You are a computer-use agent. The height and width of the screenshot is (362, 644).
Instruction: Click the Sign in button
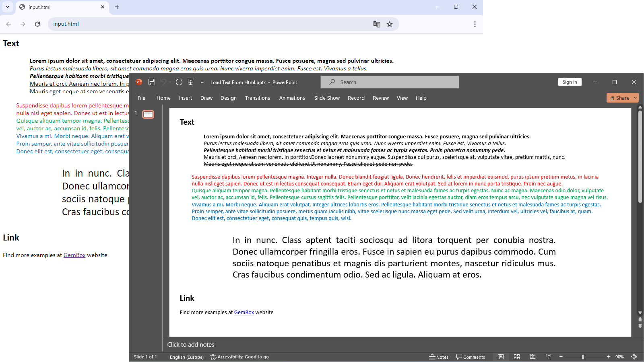click(570, 82)
